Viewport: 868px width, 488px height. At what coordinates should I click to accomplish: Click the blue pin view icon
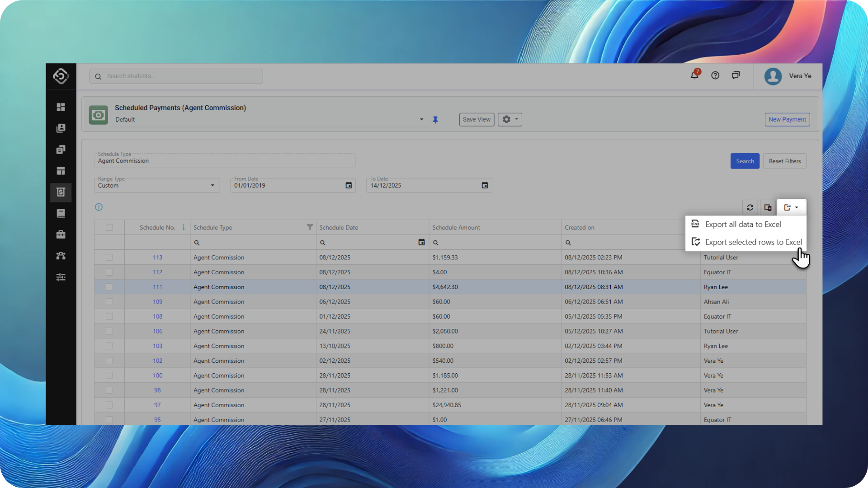click(435, 120)
